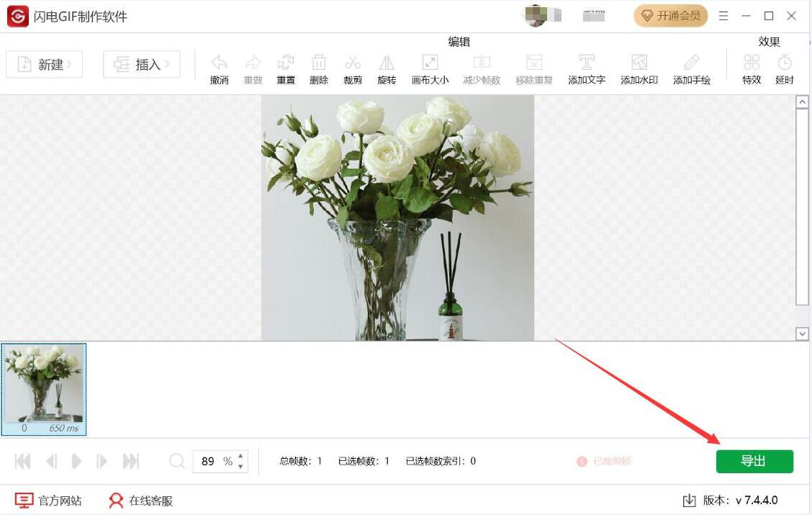
Task: Click the zoom magnifier icon
Action: 176,460
